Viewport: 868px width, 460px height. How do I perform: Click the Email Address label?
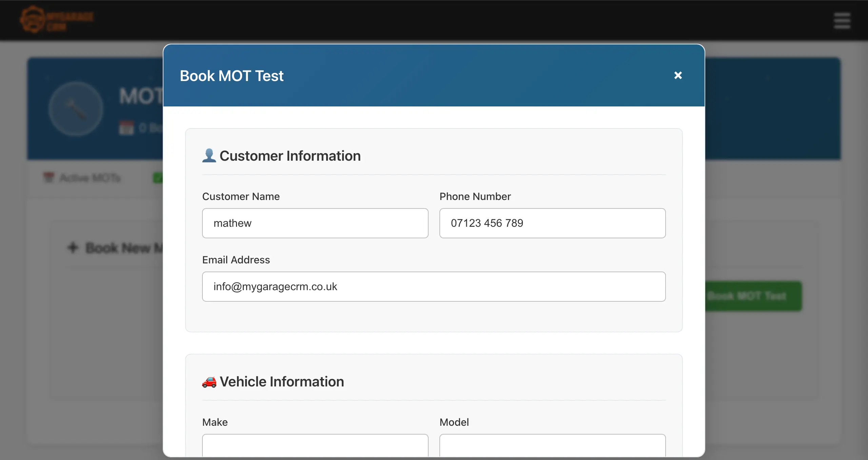(x=236, y=260)
